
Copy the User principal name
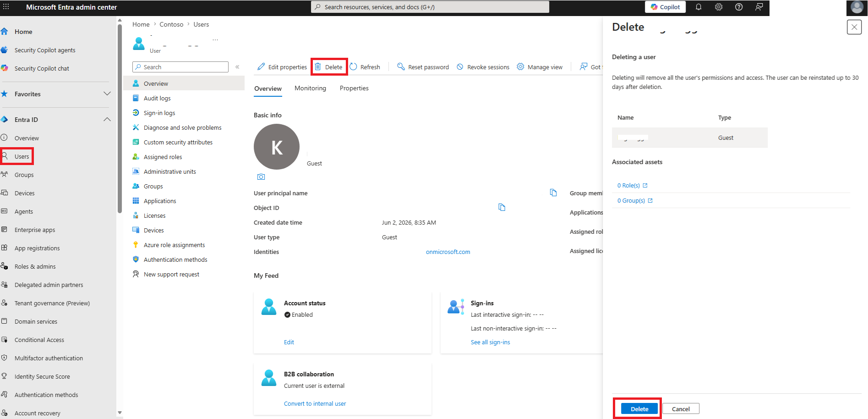coord(553,193)
